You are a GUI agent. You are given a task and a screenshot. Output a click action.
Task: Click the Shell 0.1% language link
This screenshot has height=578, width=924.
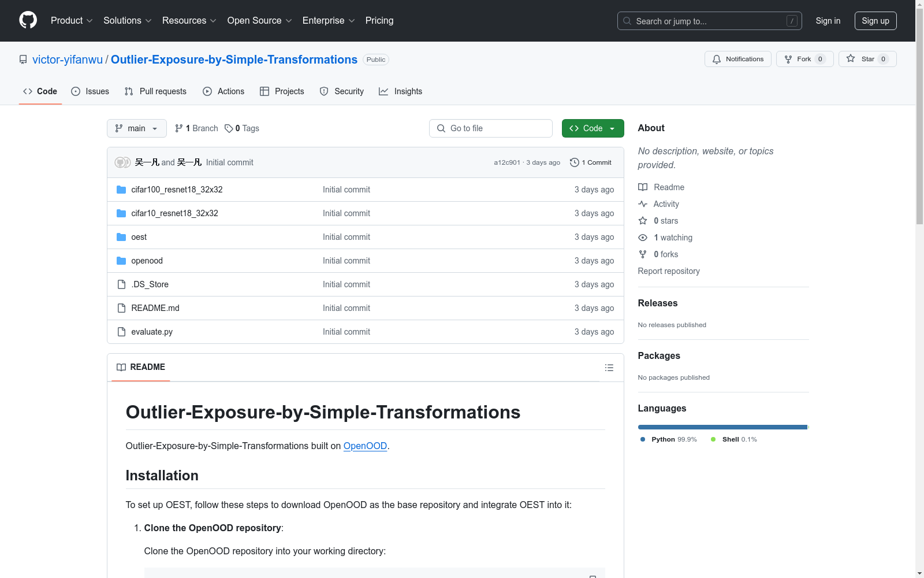734,439
